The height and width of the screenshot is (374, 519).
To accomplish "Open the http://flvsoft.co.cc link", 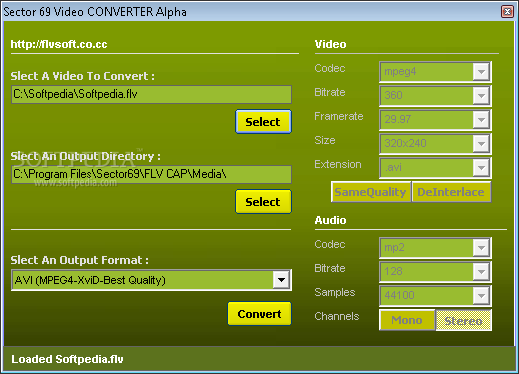I will [x=59, y=44].
